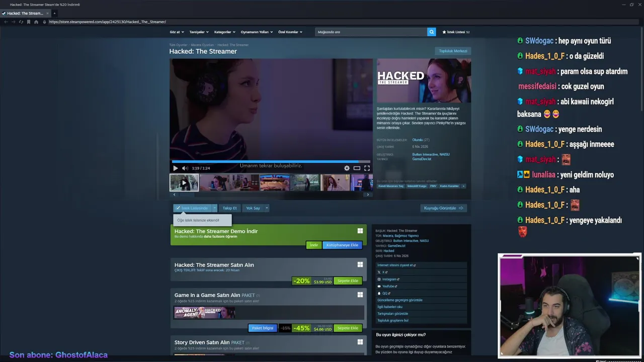Click the Paket bilgisi button

(x=263, y=328)
